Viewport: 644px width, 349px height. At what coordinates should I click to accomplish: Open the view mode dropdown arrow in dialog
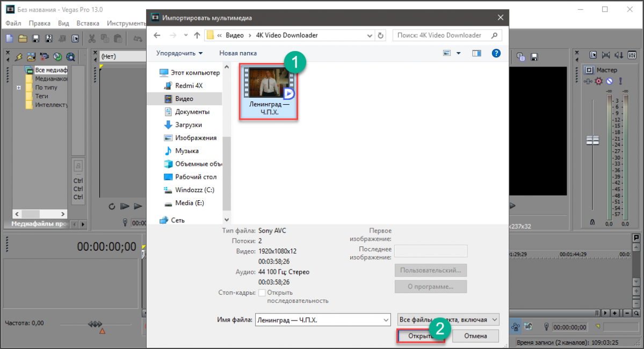tap(458, 53)
